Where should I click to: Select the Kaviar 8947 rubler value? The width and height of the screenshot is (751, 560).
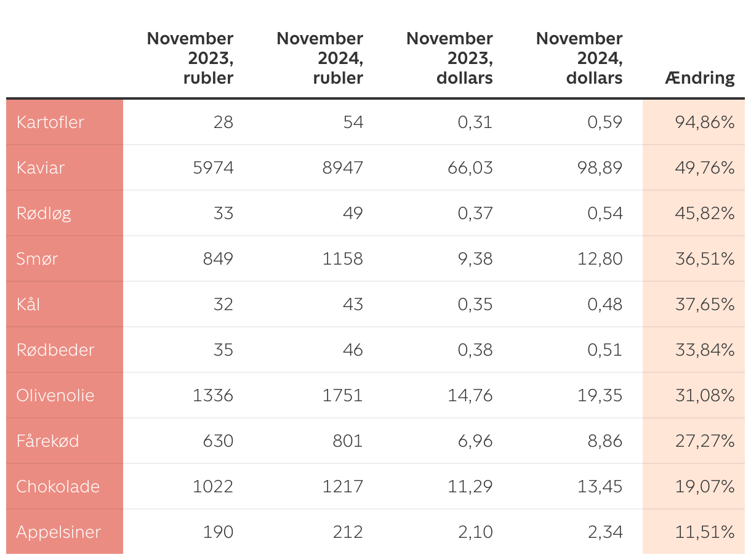click(x=343, y=167)
